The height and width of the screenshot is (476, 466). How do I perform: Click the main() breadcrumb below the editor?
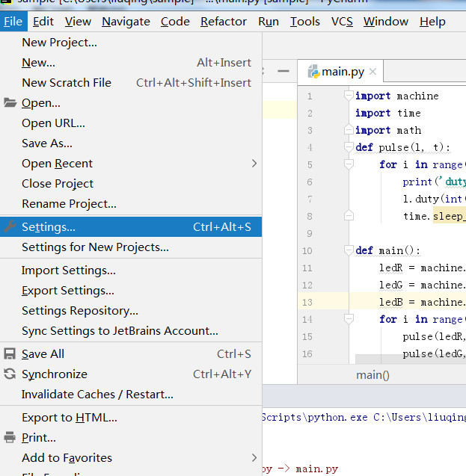pyautogui.click(x=373, y=375)
